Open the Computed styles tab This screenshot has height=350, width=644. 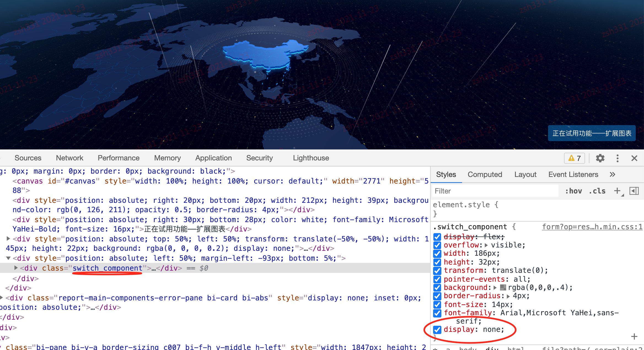(485, 174)
